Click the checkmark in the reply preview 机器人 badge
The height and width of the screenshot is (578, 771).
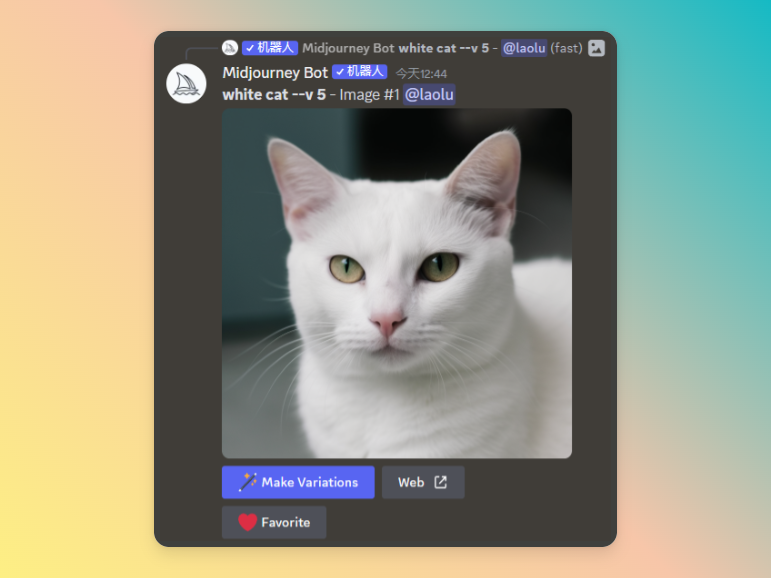pyautogui.click(x=249, y=48)
